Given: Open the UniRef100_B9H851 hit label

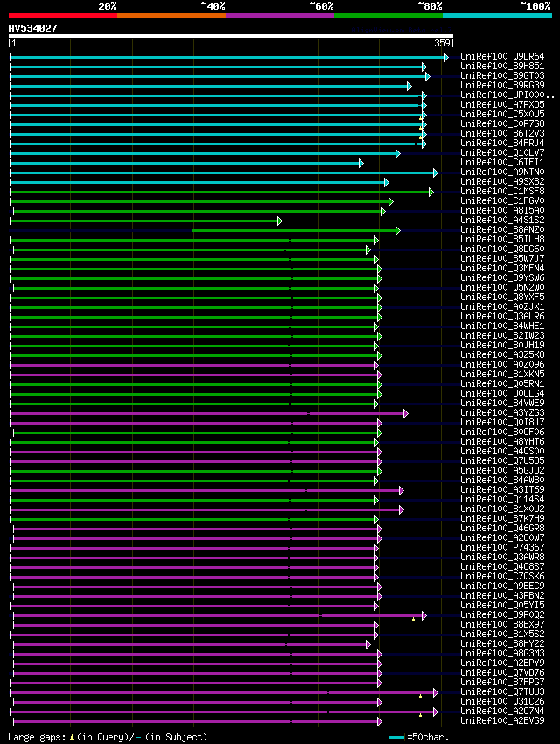Looking at the screenshot, I should [x=502, y=66].
